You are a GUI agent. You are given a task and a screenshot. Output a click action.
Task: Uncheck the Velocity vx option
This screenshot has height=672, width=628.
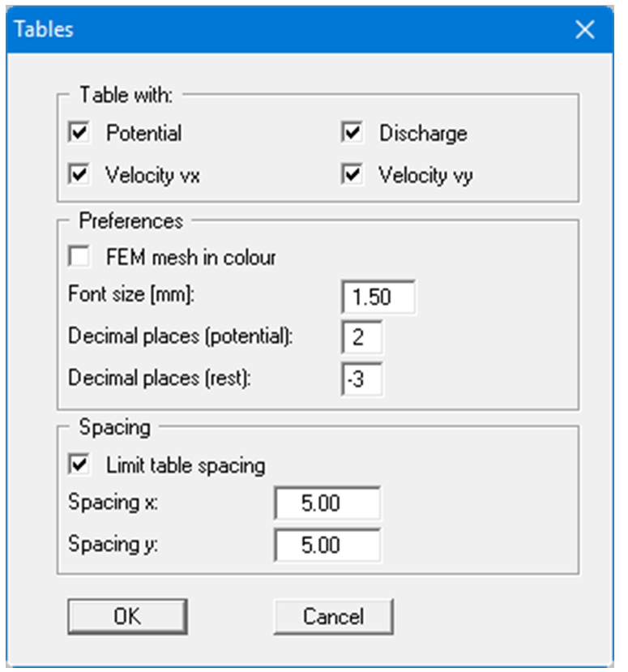(x=79, y=175)
